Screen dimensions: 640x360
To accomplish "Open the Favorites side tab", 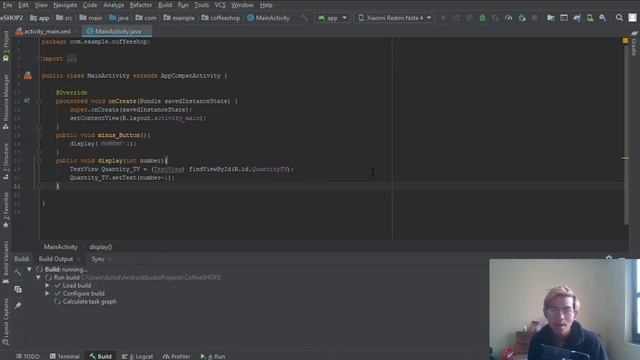I will (6, 210).
